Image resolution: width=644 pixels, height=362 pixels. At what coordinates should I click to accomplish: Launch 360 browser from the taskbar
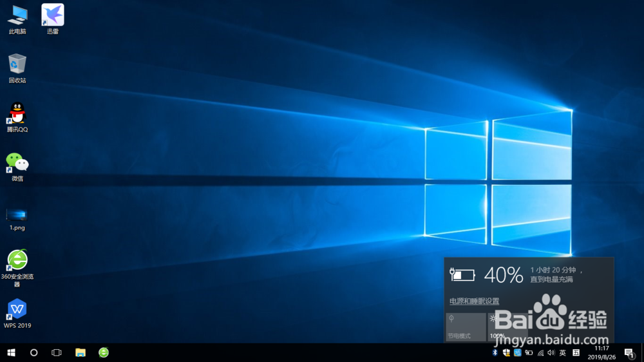[104, 352]
